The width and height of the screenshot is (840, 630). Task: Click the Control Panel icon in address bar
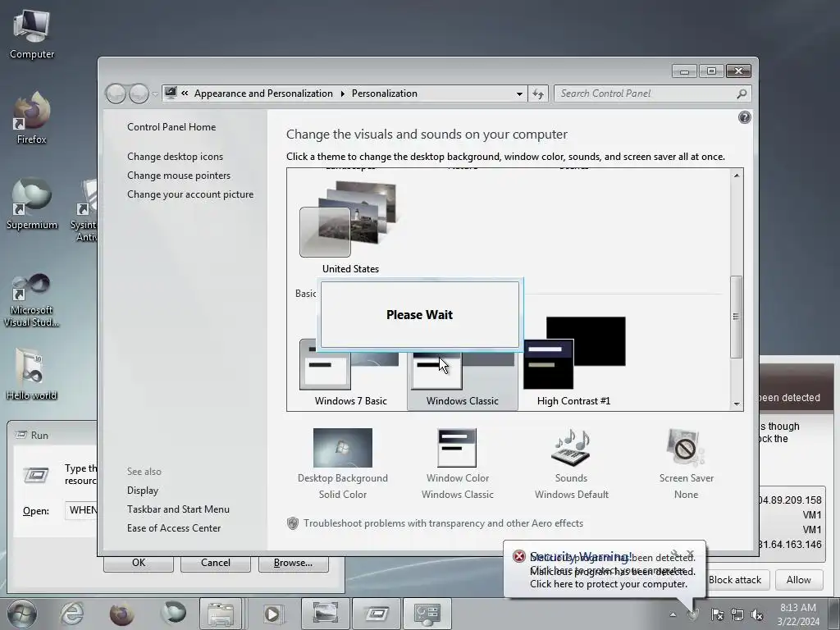[x=171, y=93]
